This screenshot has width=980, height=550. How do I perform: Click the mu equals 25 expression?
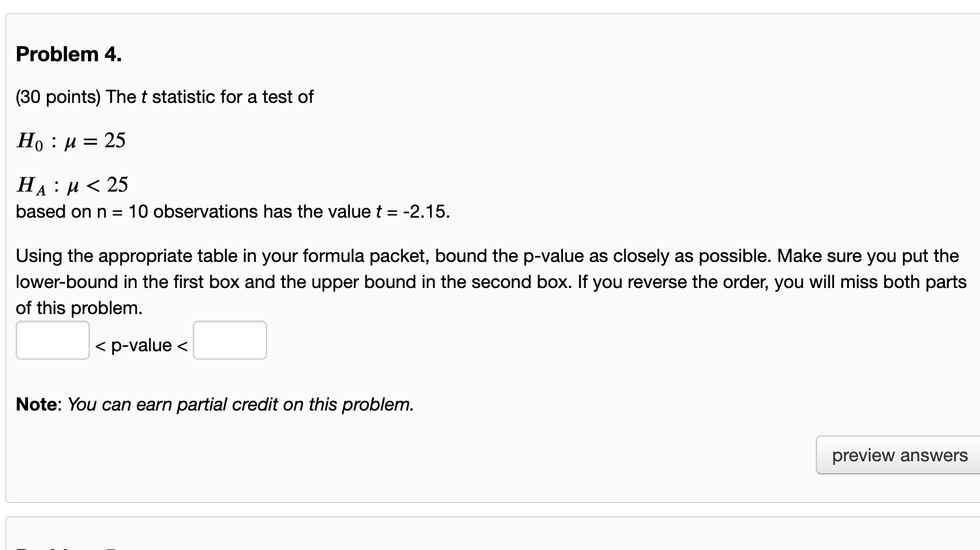click(96, 139)
